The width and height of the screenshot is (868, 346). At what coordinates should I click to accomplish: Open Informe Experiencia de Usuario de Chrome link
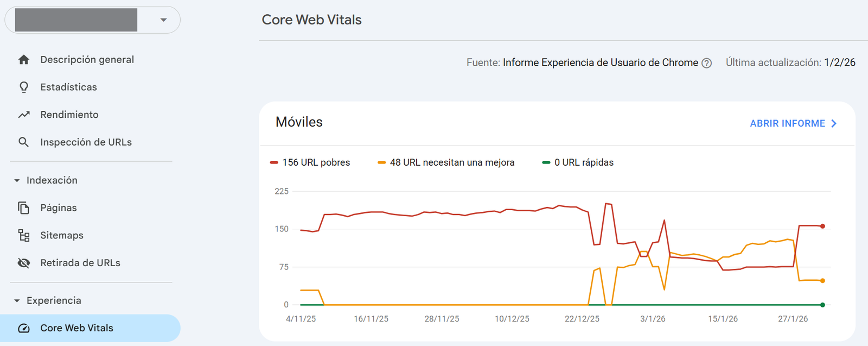pos(600,62)
